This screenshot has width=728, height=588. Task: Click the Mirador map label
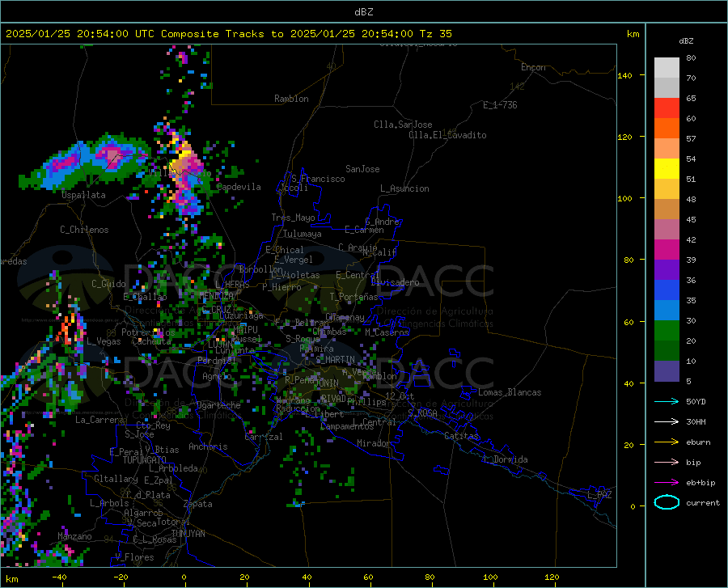pyautogui.click(x=374, y=443)
